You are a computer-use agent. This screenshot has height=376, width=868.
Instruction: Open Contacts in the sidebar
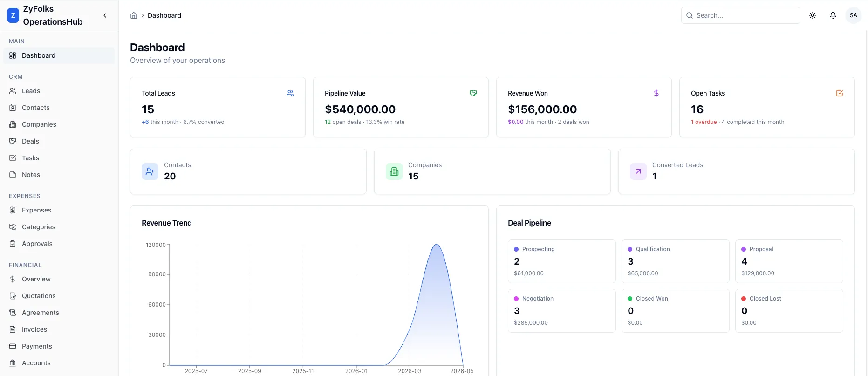point(59,108)
